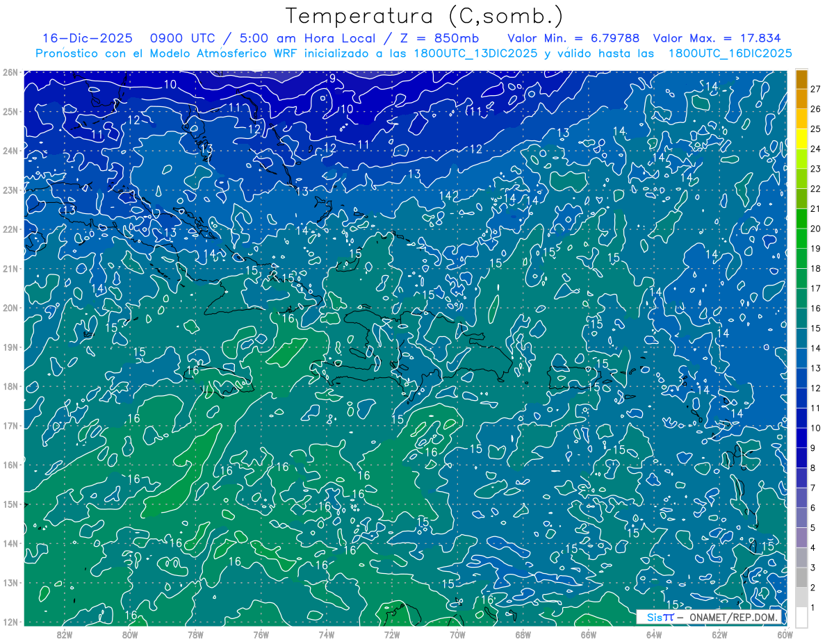Click the '21N' latitude axis label

10,268
